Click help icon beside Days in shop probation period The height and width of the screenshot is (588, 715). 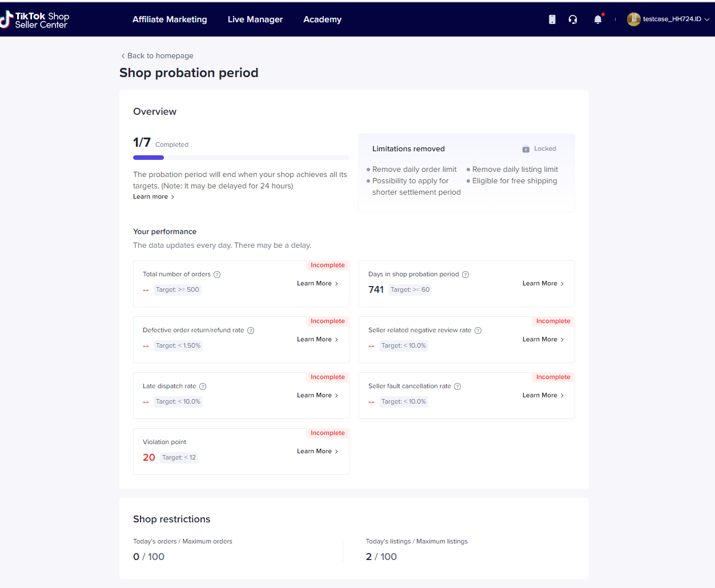tap(465, 275)
